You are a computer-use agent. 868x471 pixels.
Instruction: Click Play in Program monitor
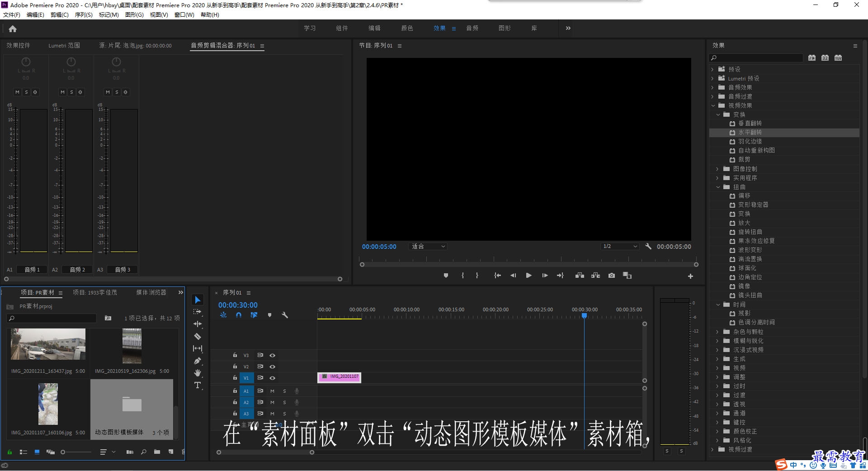click(x=528, y=276)
